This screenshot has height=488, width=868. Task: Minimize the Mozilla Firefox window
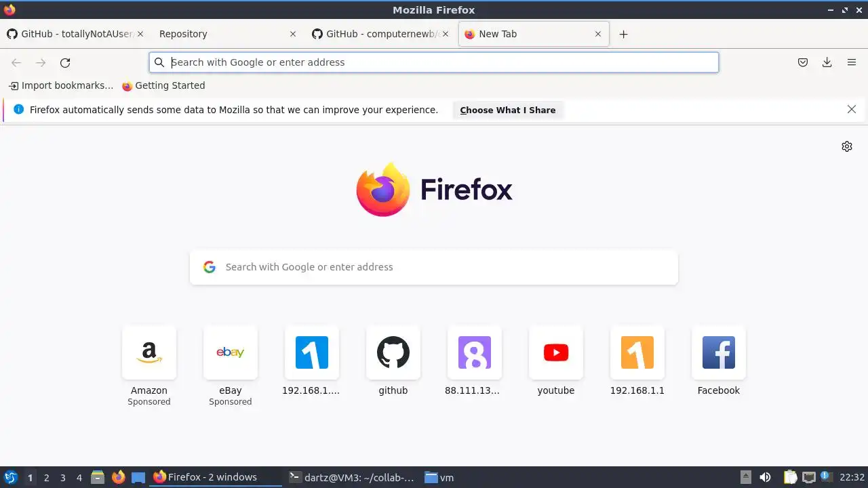point(831,9)
